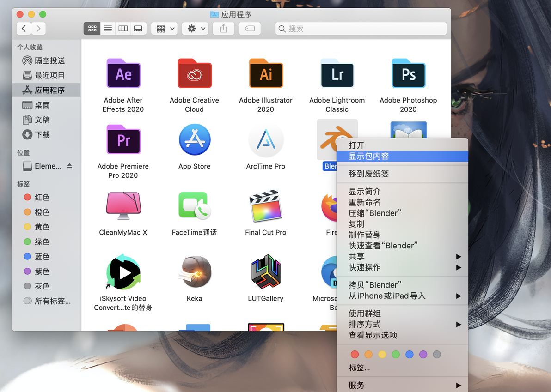Apply red tag in context menu
The width and height of the screenshot is (551, 392).
[x=355, y=355]
